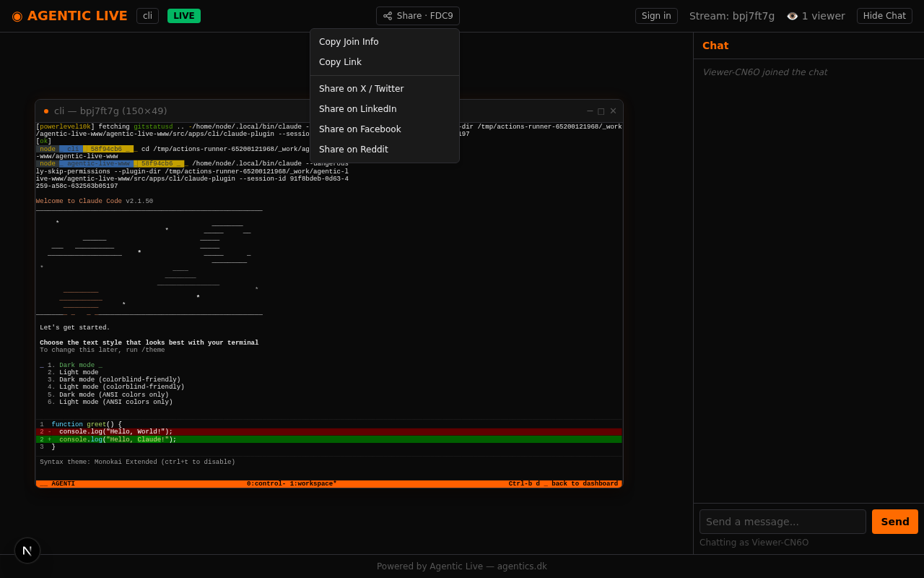
Task: Minimize the cli terminal window
Action: (x=590, y=111)
